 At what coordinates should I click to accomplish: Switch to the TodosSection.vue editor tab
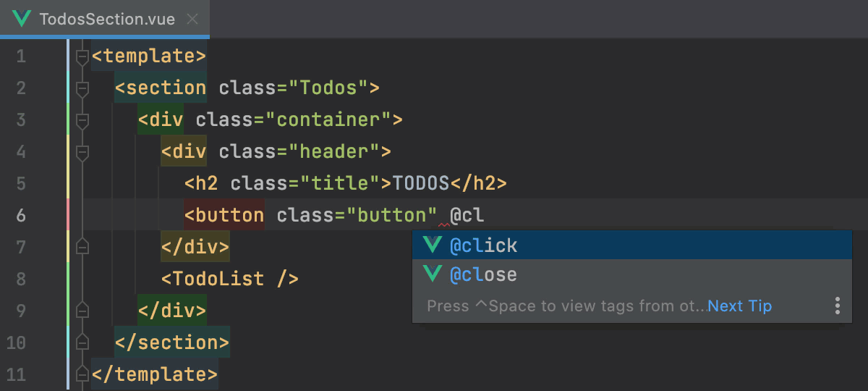(107, 19)
